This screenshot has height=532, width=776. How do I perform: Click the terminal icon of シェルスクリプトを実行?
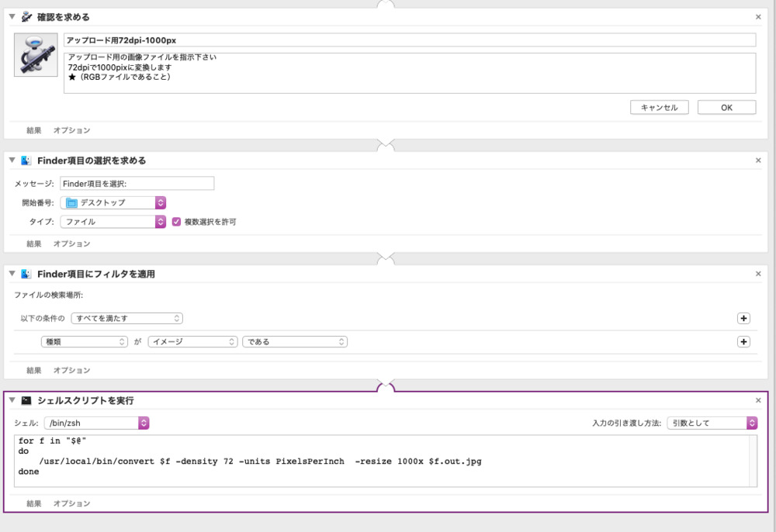(x=26, y=400)
